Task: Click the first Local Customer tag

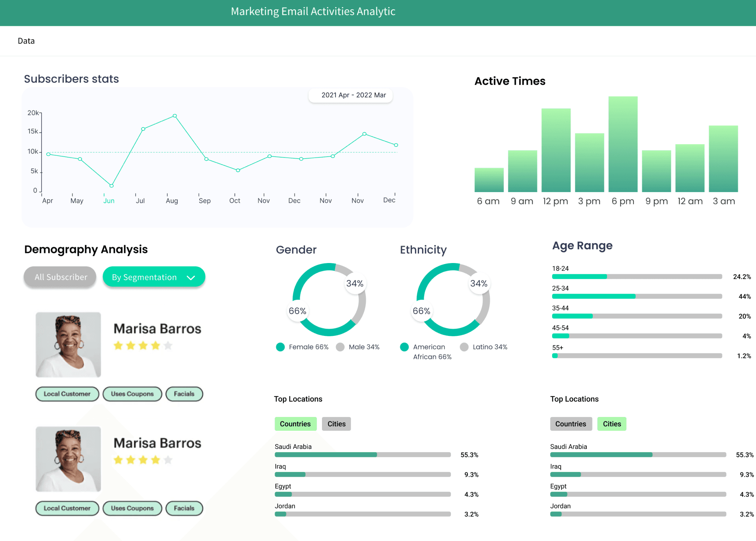Action: (x=67, y=394)
